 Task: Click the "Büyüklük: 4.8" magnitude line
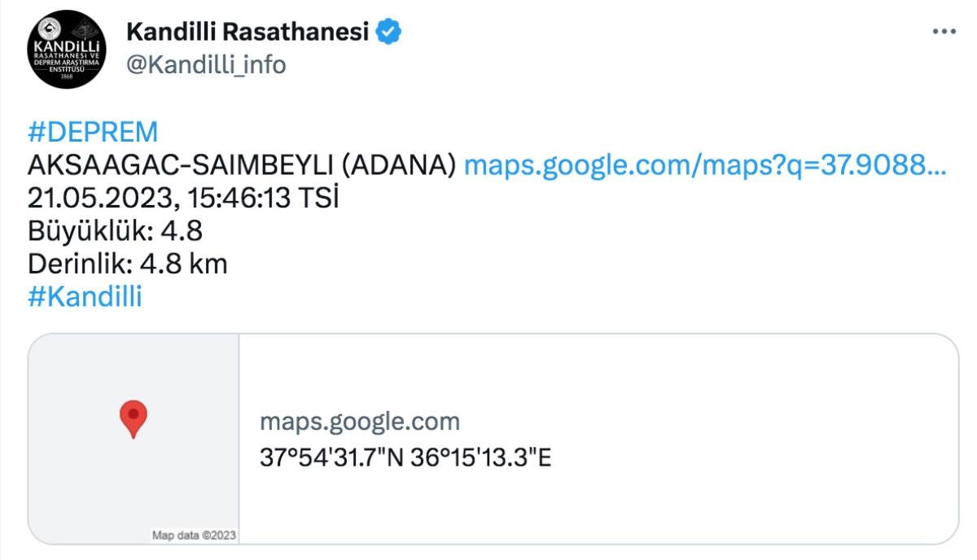pyautogui.click(x=115, y=231)
